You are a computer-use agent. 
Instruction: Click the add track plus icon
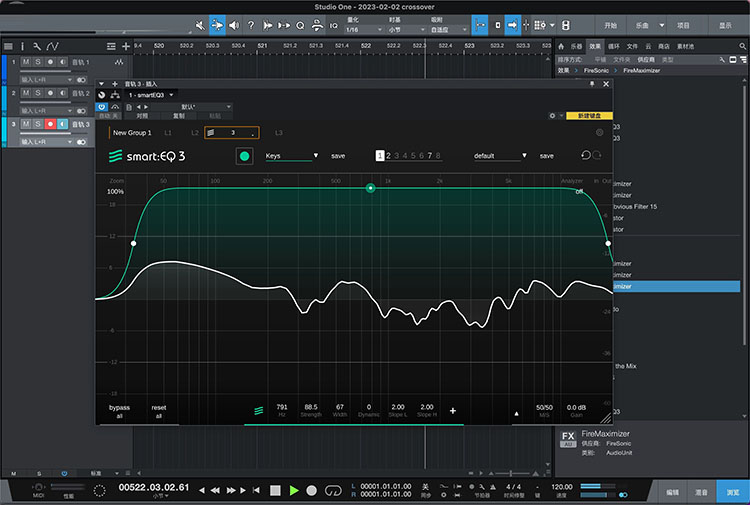click(126, 46)
